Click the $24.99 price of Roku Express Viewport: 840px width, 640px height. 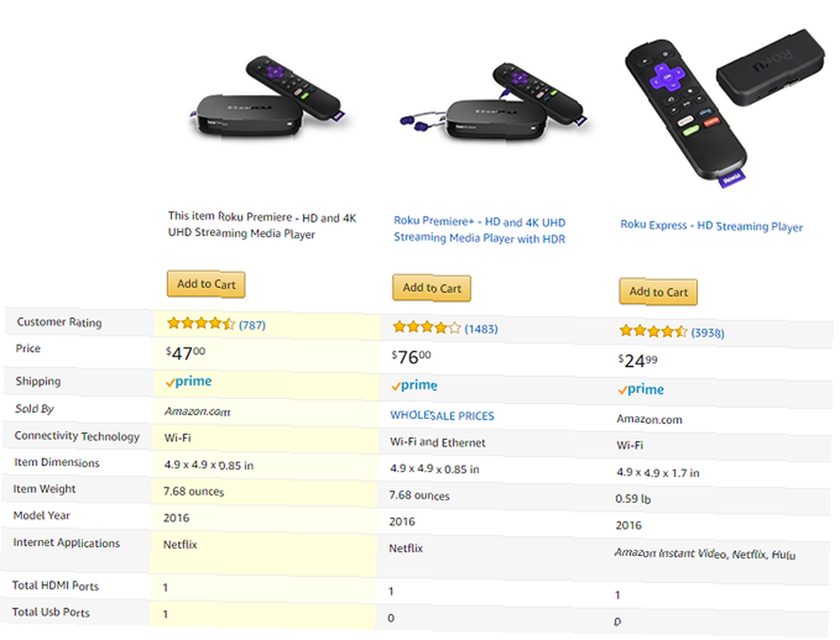638,360
